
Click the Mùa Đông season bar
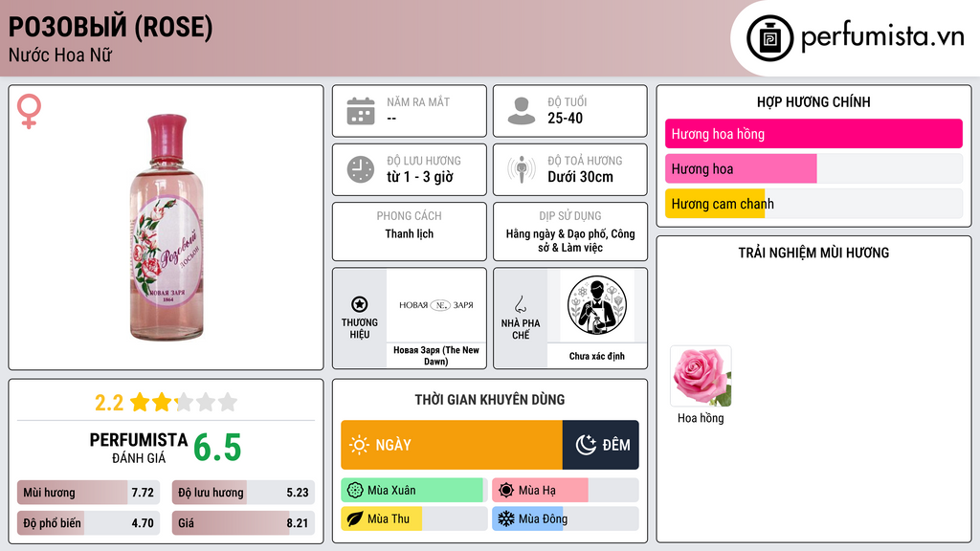pos(566,518)
